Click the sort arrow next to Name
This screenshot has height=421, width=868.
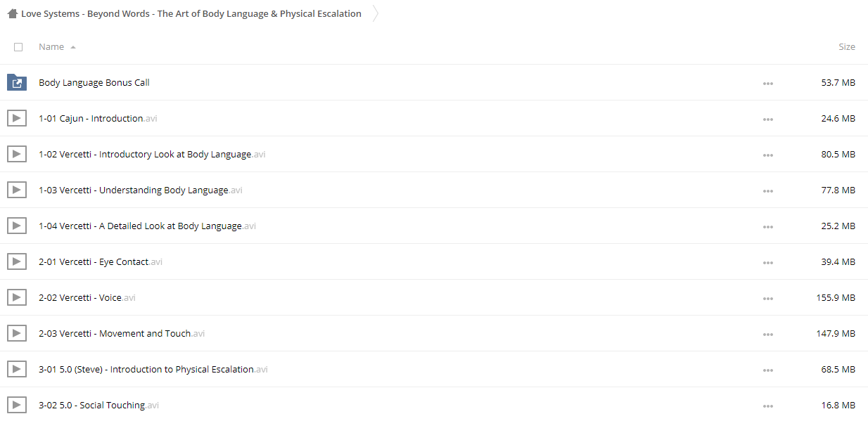pos(73,47)
